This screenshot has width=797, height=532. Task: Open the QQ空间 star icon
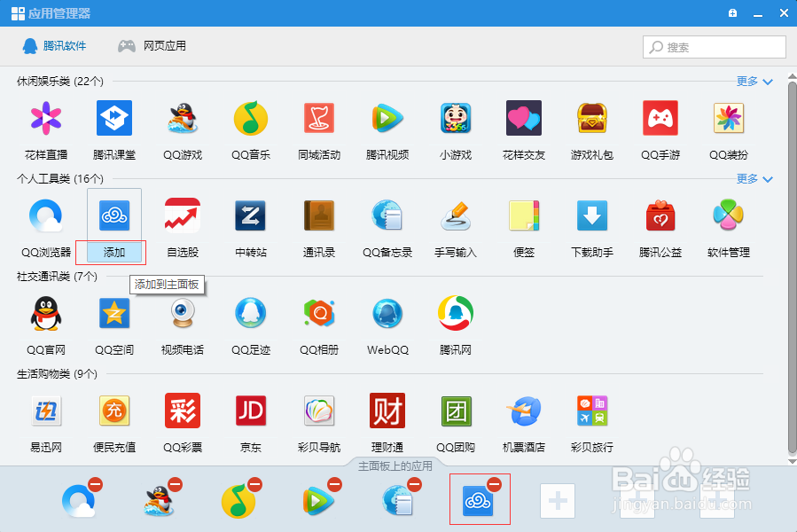[x=114, y=313]
